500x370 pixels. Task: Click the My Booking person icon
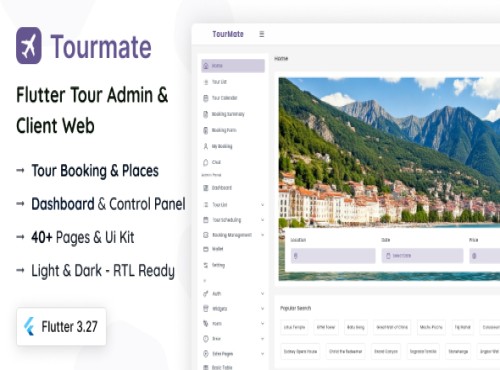click(206, 146)
